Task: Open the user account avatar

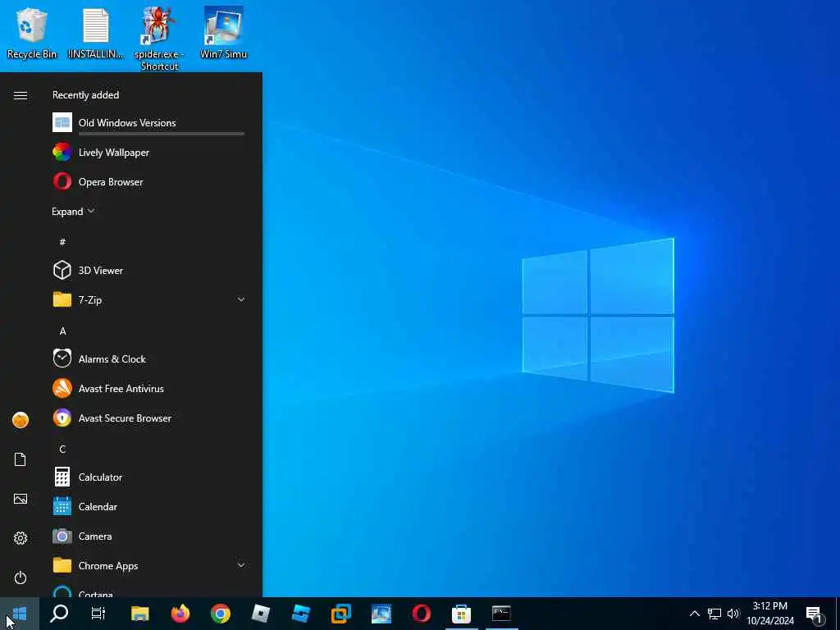Action: [x=21, y=420]
